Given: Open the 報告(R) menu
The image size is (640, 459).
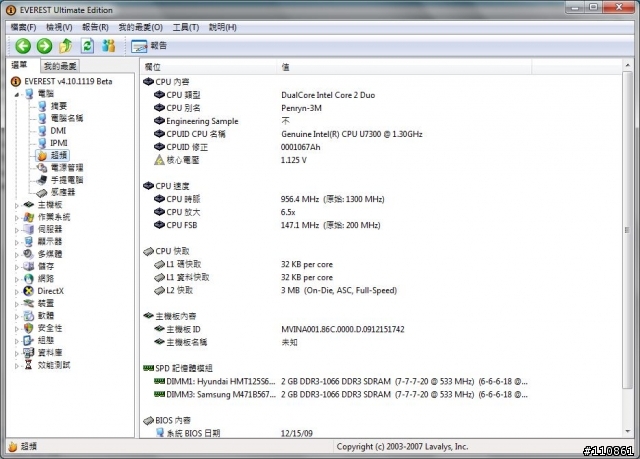Looking at the screenshot, I should pos(95,27).
